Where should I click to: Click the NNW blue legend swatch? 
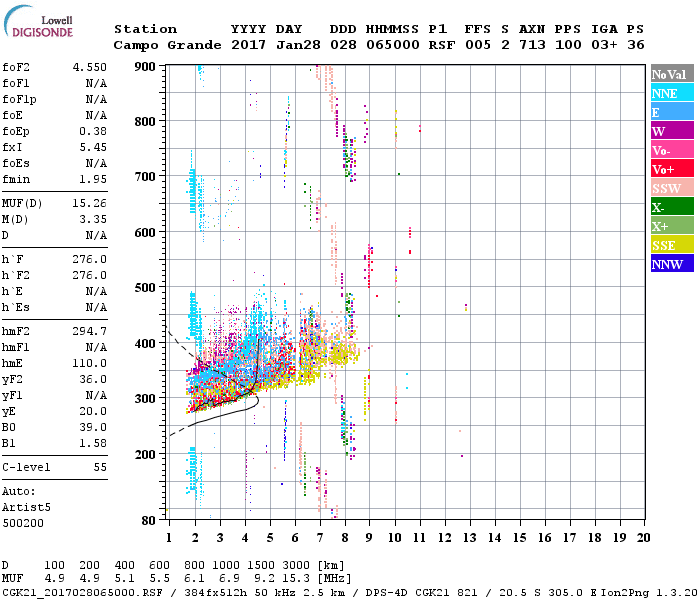(x=670, y=264)
